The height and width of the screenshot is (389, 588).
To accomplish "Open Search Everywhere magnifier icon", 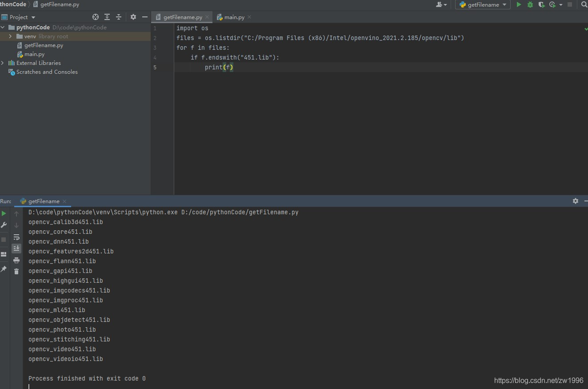I will click(x=584, y=4).
